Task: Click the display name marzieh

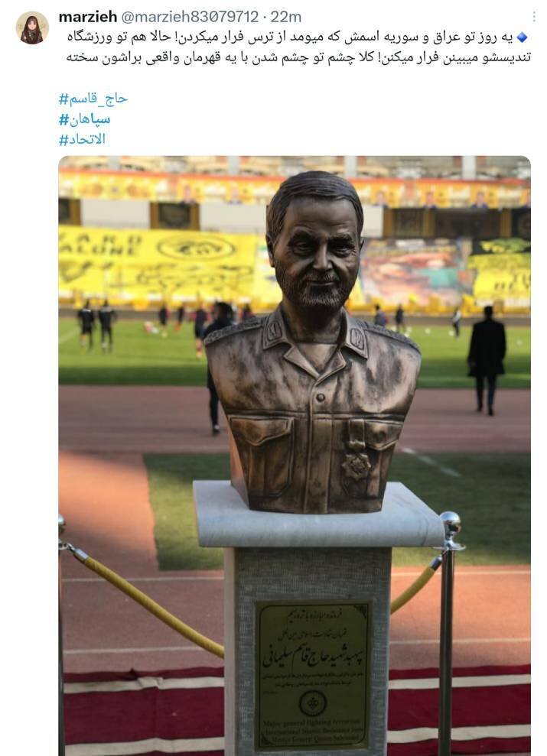Action: pyautogui.click(x=88, y=17)
